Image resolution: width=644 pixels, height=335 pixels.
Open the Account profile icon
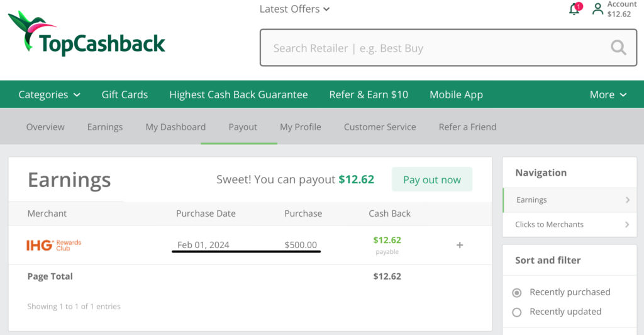[x=597, y=9]
